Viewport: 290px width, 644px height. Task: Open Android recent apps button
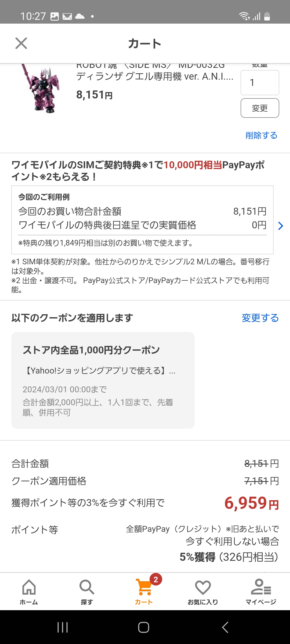click(63, 627)
